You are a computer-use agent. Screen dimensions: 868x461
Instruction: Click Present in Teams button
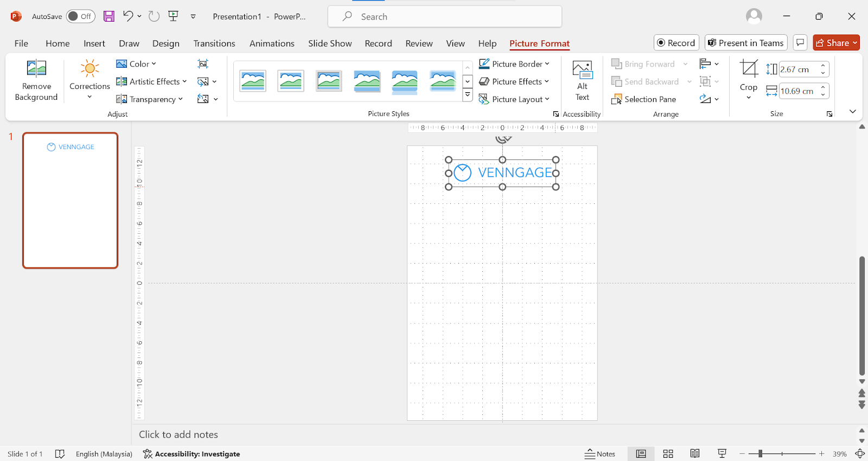pyautogui.click(x=746, y=43)
